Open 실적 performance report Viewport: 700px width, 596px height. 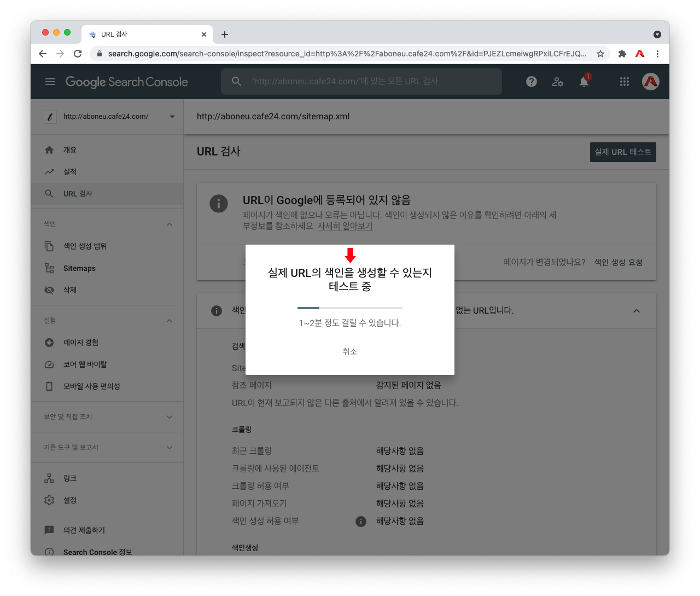[107, 172]
